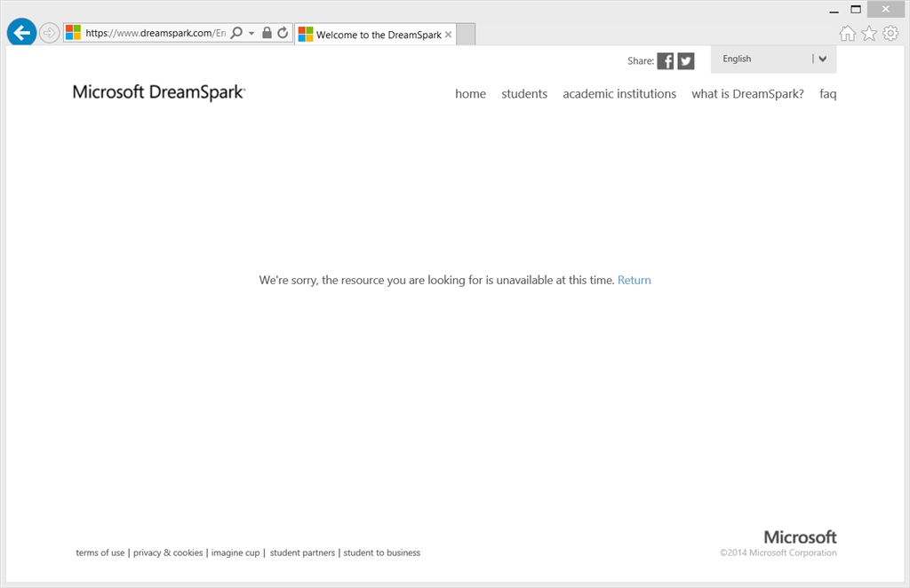Screen dimensions: 910x588
Task: Open student to business footer link
Action: 382,552
